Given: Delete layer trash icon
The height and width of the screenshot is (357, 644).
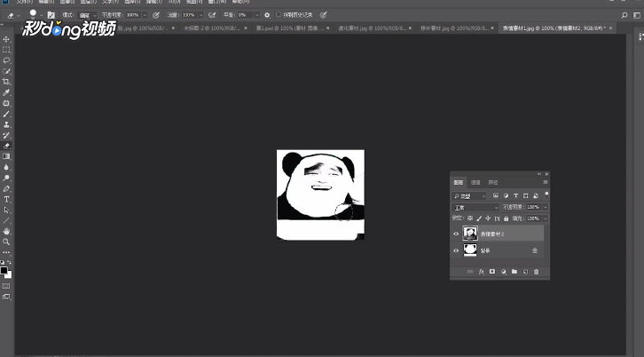Looking at the screenshot, I should (536, 272).
